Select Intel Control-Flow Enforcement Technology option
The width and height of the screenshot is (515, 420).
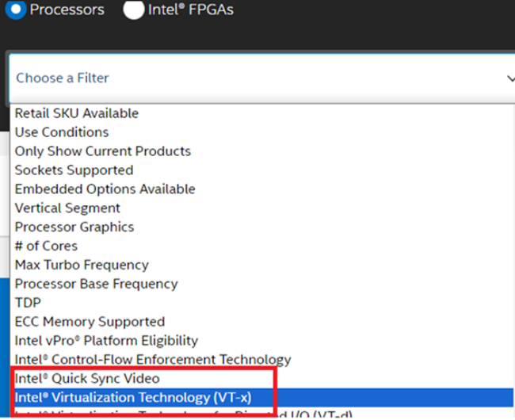click(153, 360)
